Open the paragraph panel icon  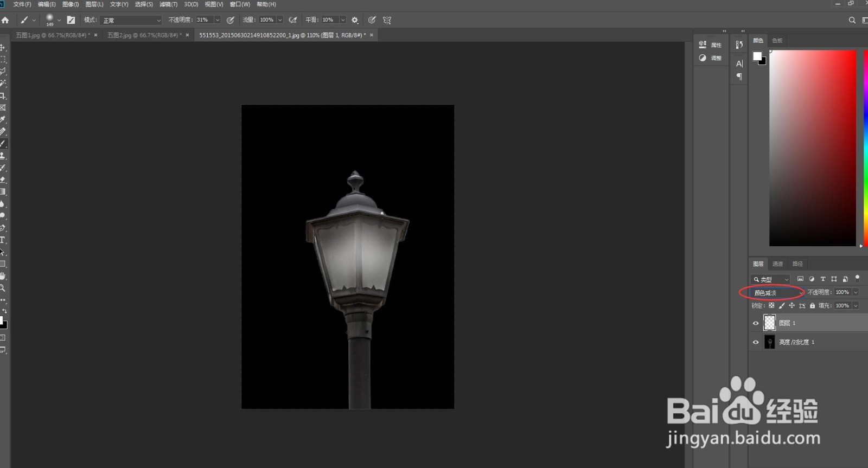click(739, 76)
